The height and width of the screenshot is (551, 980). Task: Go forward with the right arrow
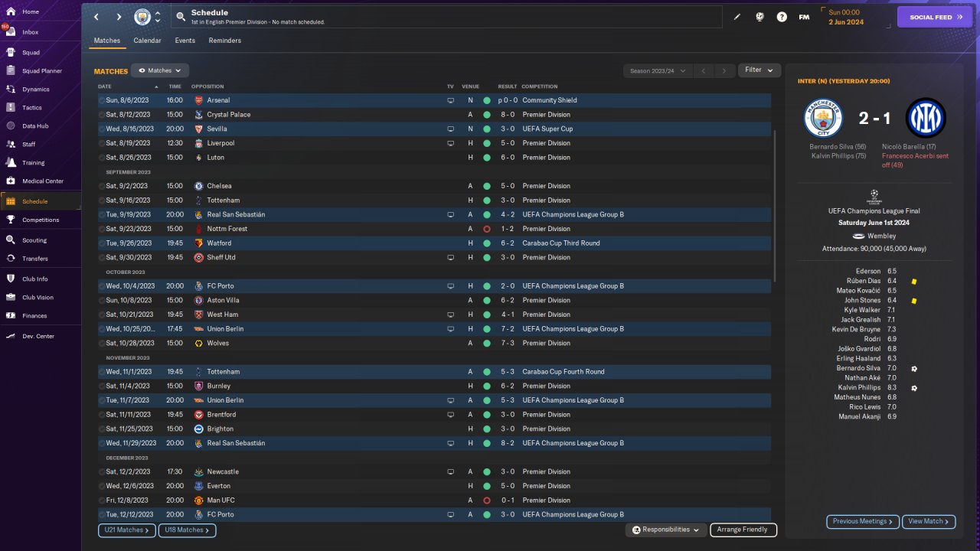119,16
